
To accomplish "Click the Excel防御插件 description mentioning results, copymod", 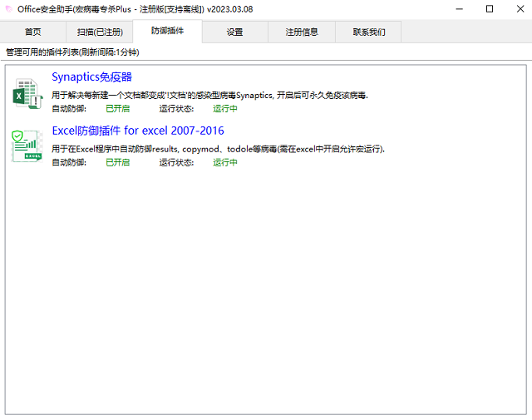I will pyautogui.click(x=218, y=149).
